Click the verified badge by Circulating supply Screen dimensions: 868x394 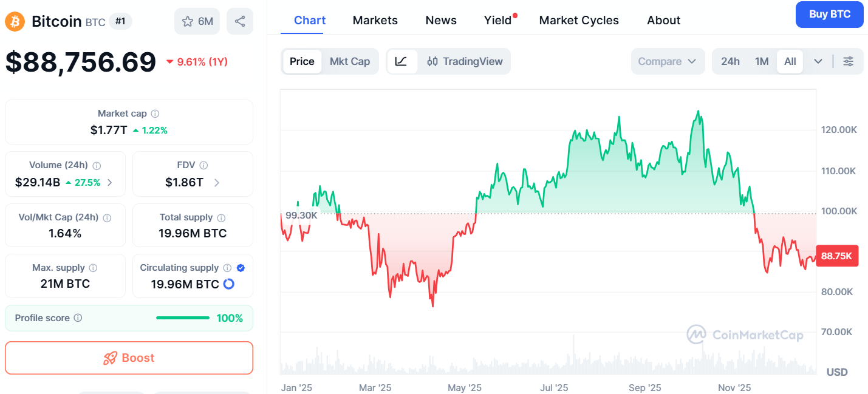(x=241, y=268)
